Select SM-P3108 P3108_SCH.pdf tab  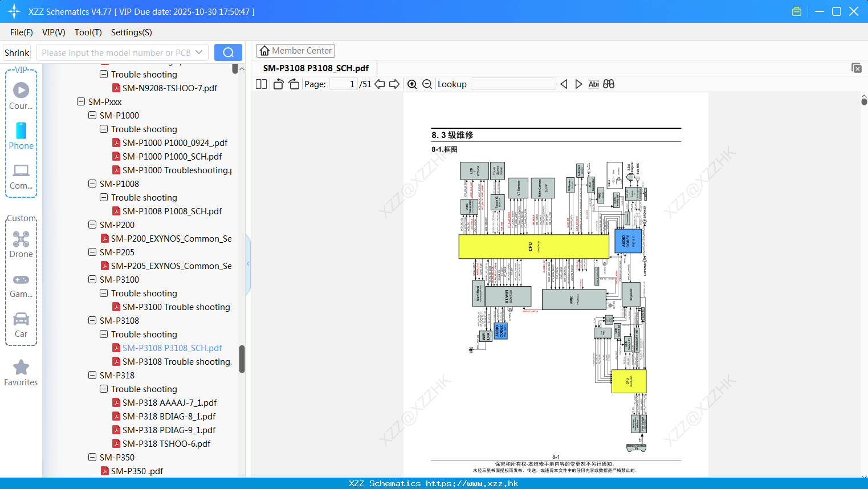point(316,68)
